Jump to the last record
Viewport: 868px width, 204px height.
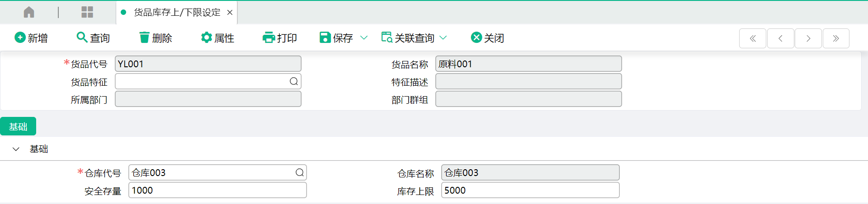(836, 38)
